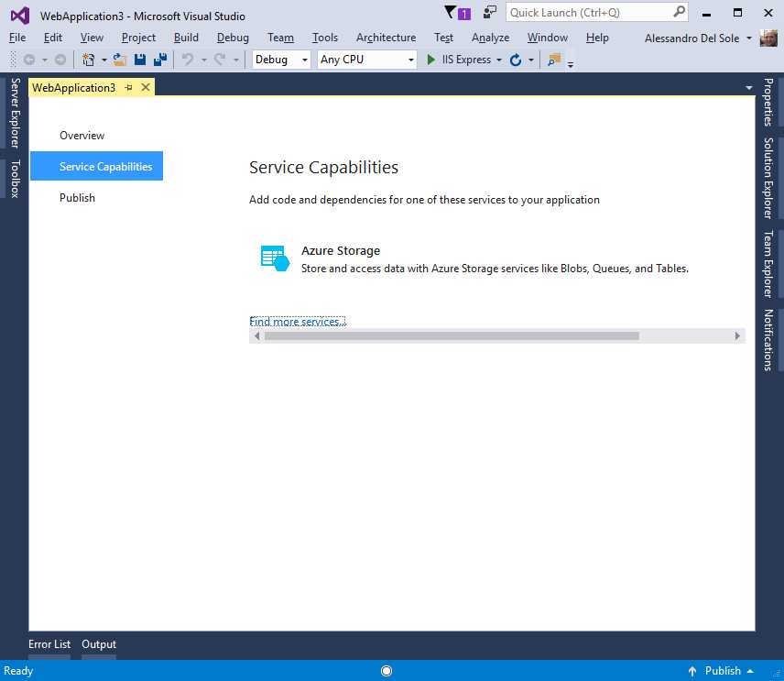Viewport: 784px width, 681px height.
Task: Open the Error List panel tab
Action: point(49,644)
